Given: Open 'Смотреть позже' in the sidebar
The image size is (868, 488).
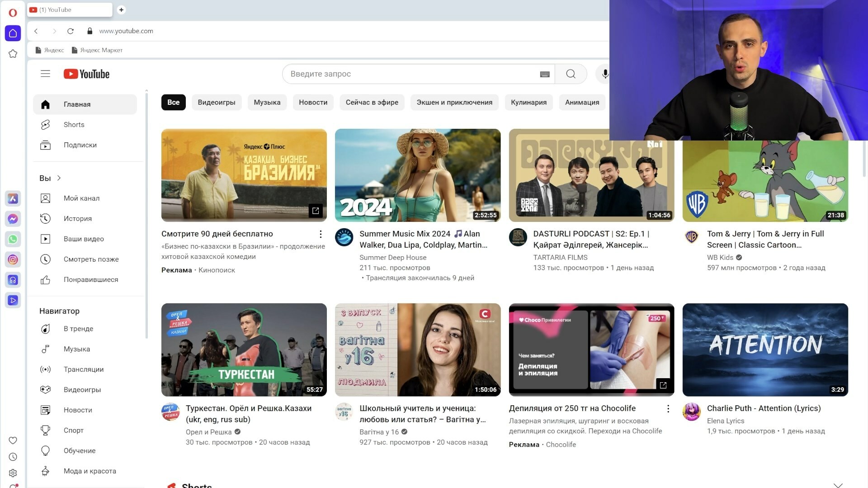Looking at the screenshot, I should 85,259.
